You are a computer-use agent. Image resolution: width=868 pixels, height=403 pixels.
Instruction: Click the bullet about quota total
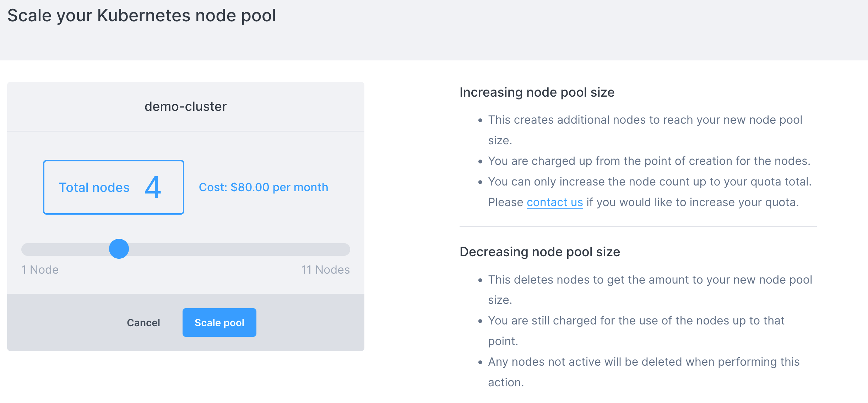tap(649, 182)
